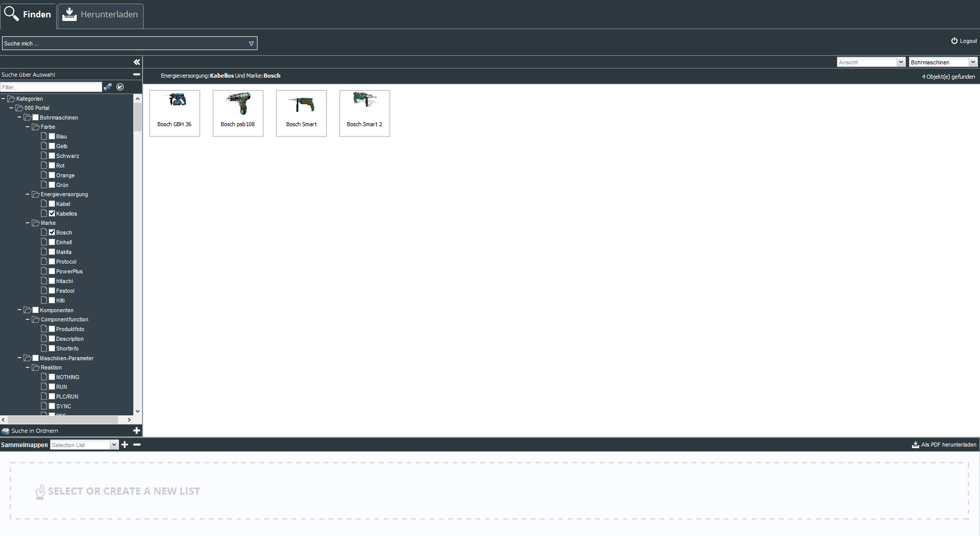Image resolution: width=980 pixels, height=536 pixels.
Task: Add a new Sammelmappe with plus icon
Action: [125, 445]
